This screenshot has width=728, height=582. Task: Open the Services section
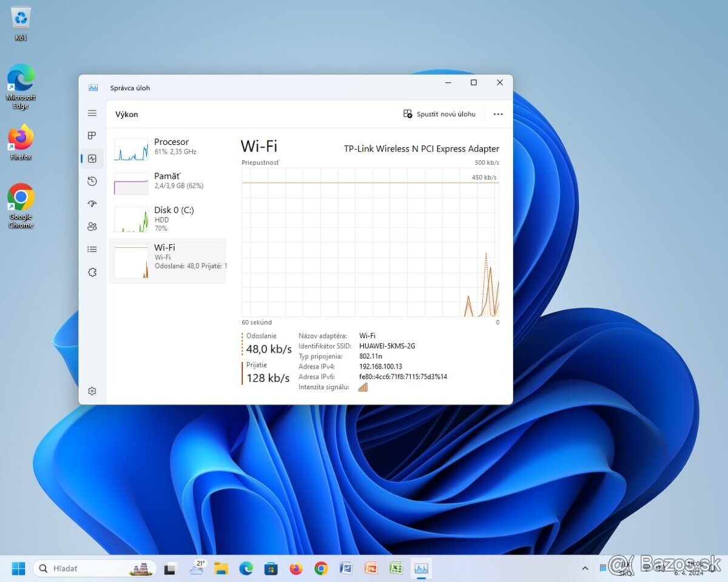[92, 272]
